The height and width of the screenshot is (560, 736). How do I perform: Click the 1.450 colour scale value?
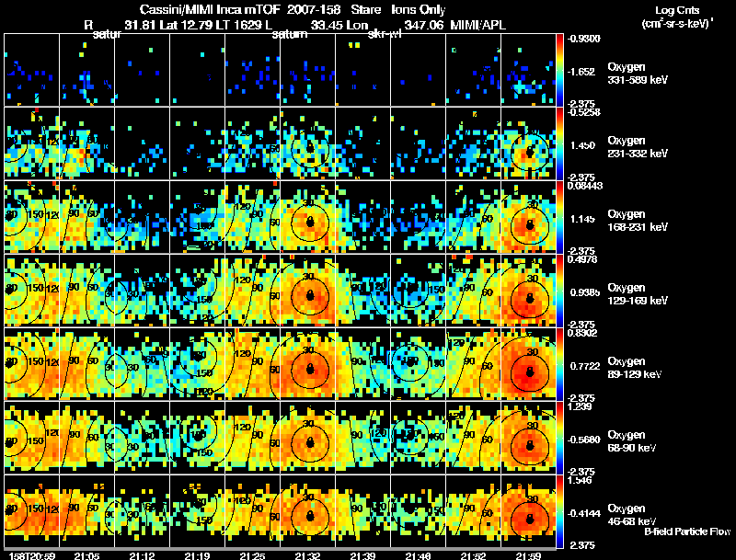tap(582, 145)
